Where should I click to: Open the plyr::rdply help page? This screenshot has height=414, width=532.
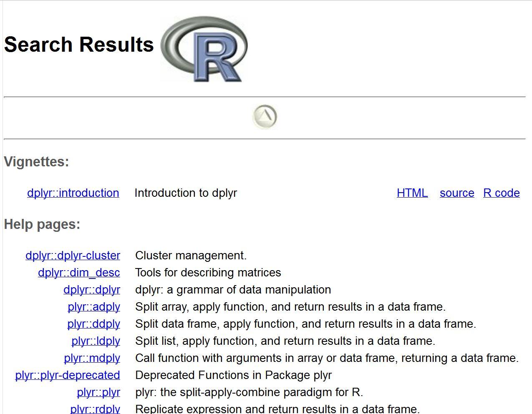click(95, 409)
